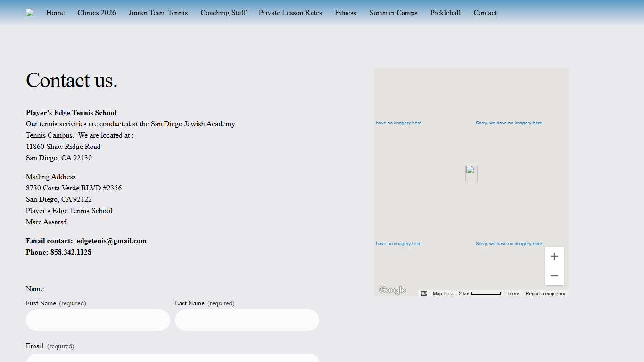Open the Summer Camps page
The width and height of the screenshot is (644, 362).
393,13
